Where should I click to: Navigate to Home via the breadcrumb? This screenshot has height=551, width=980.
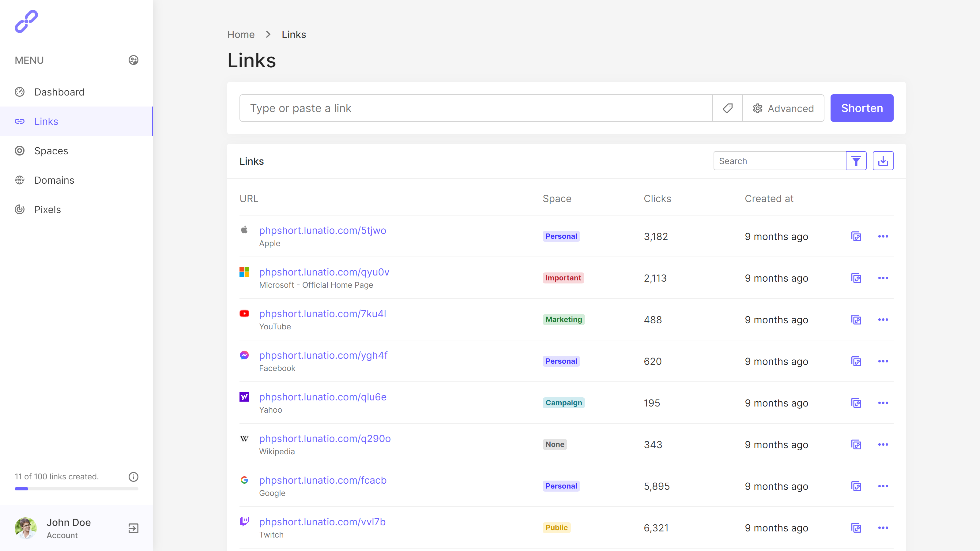click(240, 34)
